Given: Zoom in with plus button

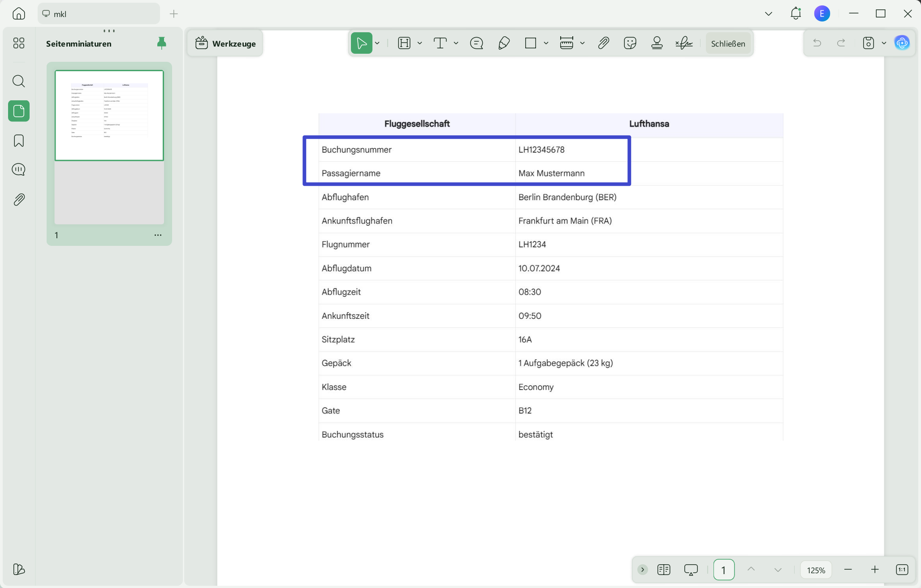Looking at the screenshot, I should coord(875,570).
